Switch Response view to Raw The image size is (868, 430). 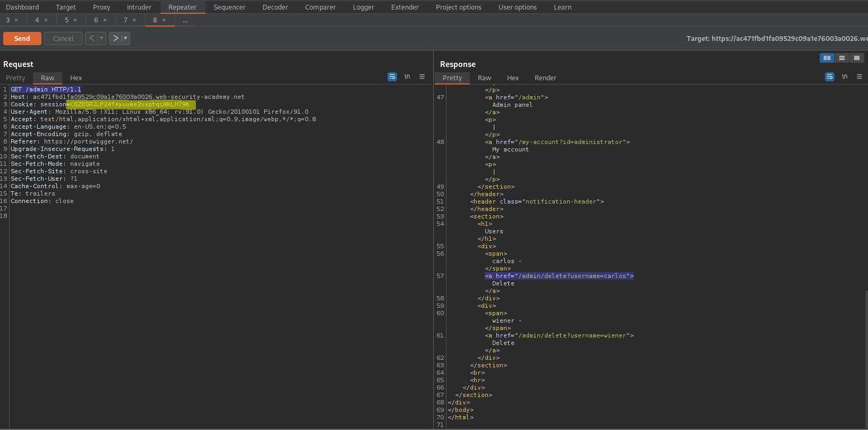484,78
